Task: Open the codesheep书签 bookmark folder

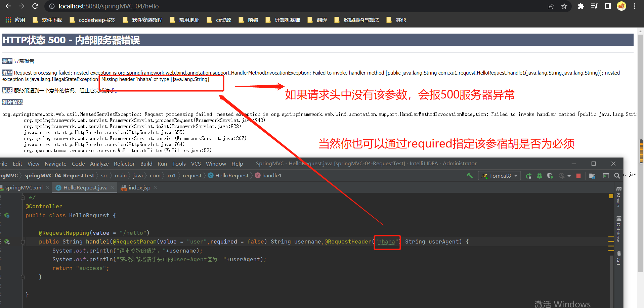Action: click(x=92, y=20)
